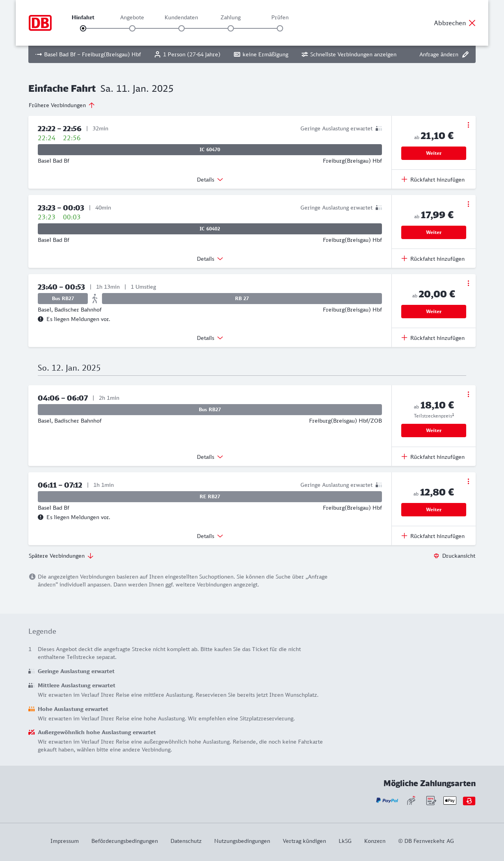Image resolution: width=504 pixels, height=861 pixels.
Task: Select the Kundendaten step circle
Action: [x=182, y=28]
